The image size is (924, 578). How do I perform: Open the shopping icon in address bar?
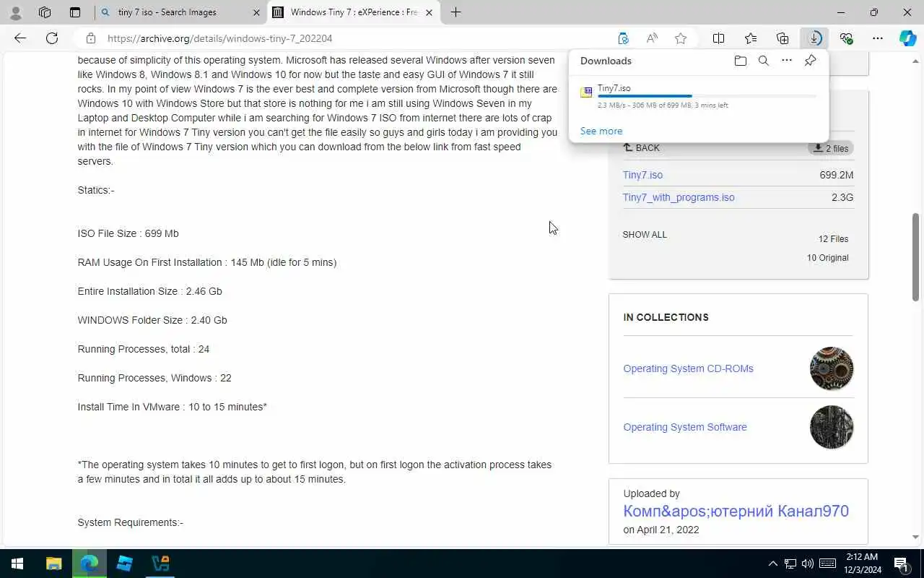(x=623, y=38)
